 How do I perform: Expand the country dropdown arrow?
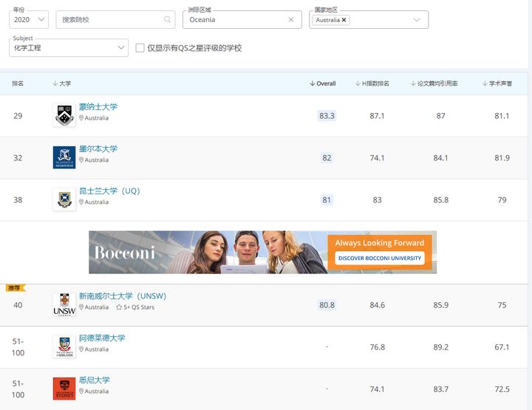417,20
